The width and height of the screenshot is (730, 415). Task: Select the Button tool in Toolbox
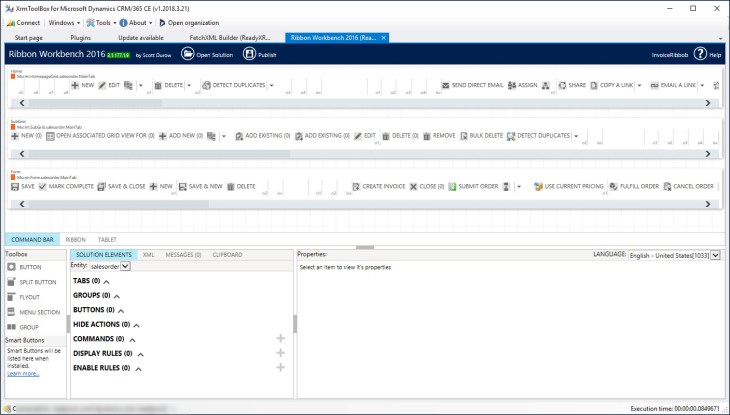(12, 268)
